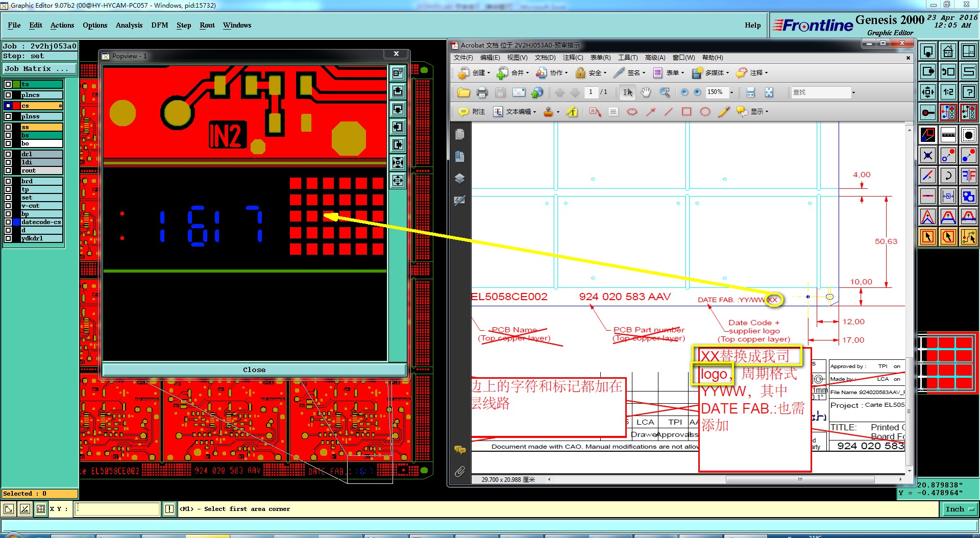This screenshot has height=538, width=980.
Task: Open the DFM menu
Action: 160,25
